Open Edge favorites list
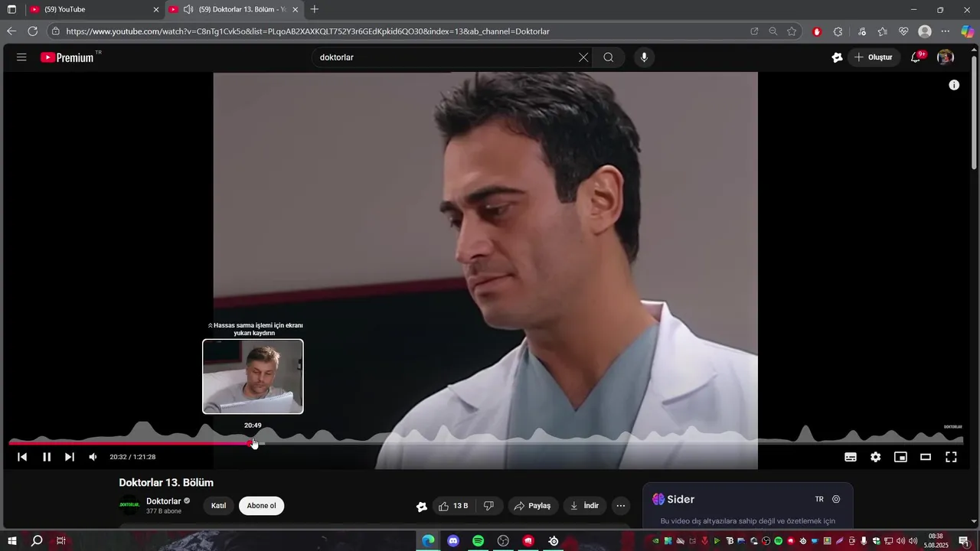This screenshot has width=980, height=551. coord(883,31)
